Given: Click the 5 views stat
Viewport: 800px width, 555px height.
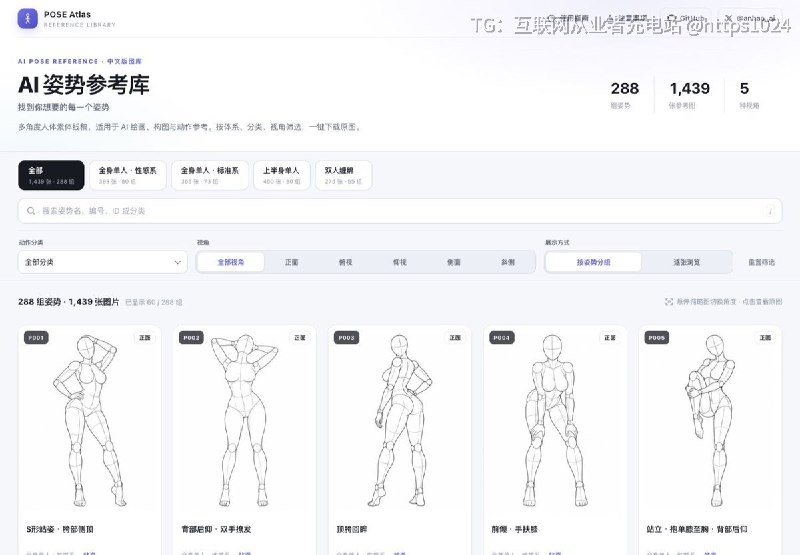Looking at the screenshot, I should 749,94.
